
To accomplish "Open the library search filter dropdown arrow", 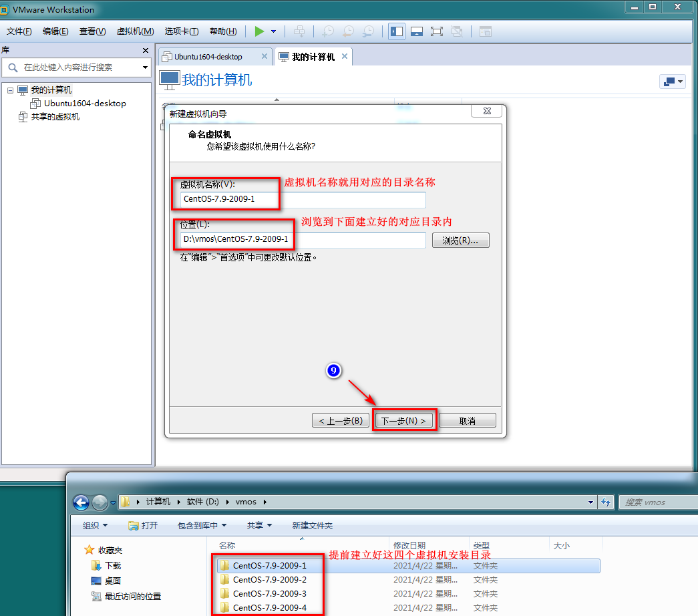I will click(146, 67).
